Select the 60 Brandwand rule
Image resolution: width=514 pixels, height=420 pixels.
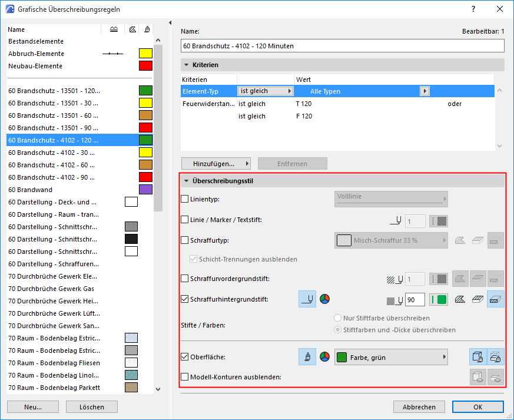pyautogui.click(x=79, y=190)
